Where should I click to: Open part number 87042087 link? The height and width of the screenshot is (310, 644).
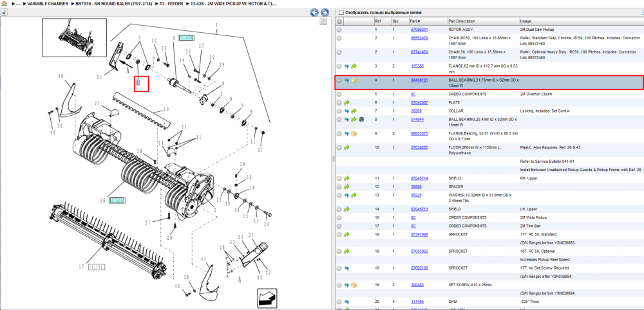click(x=419, y=102)
